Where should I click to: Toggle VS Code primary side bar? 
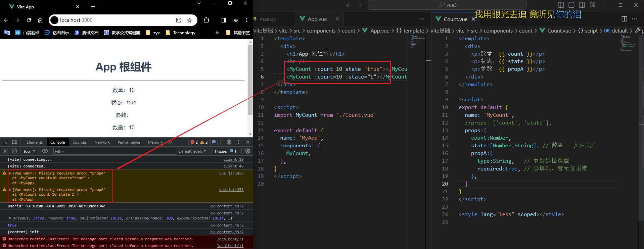(x=560, y=5)
